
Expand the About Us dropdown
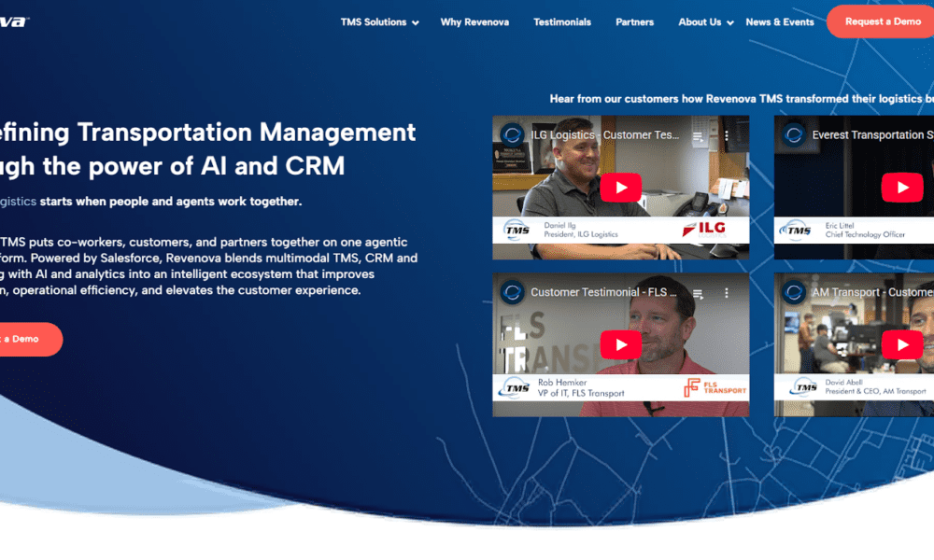[x=700, y=21]
